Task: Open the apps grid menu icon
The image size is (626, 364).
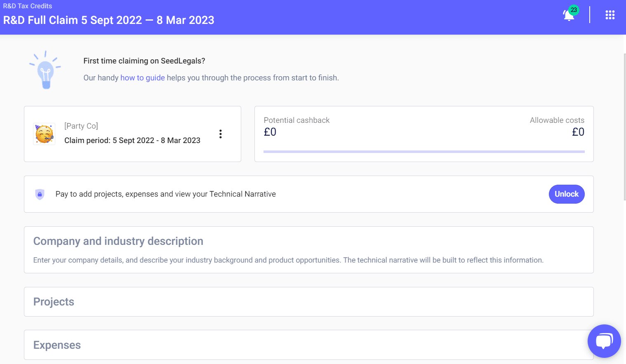Action: click(x=610, y=15)
